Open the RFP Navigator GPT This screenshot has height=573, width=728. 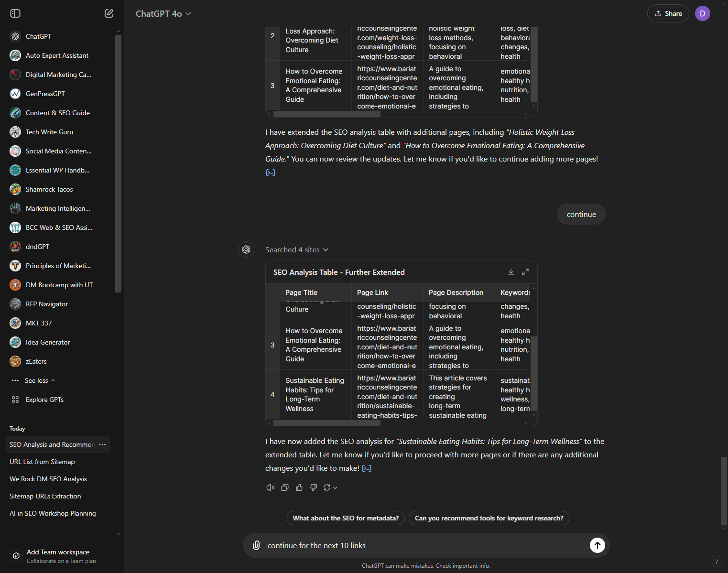pos(57,304)
